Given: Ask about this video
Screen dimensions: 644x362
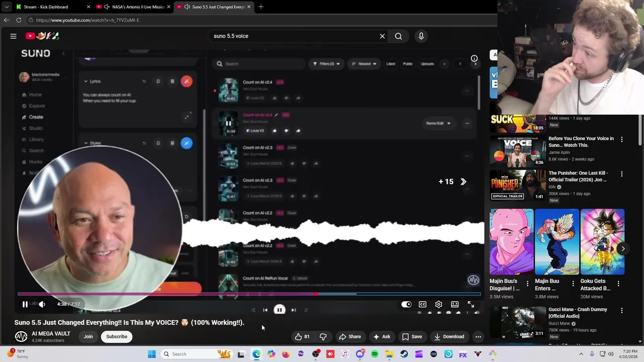Looking at the screenshot, I should point(381,336).
